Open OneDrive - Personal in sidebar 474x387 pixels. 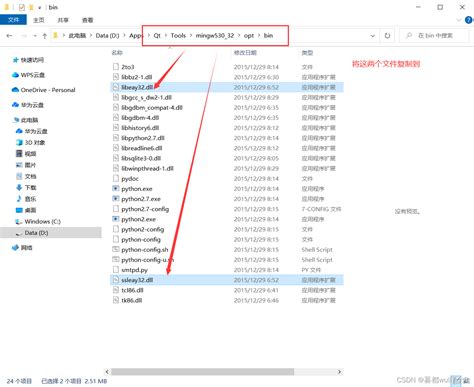coord(43,90)
